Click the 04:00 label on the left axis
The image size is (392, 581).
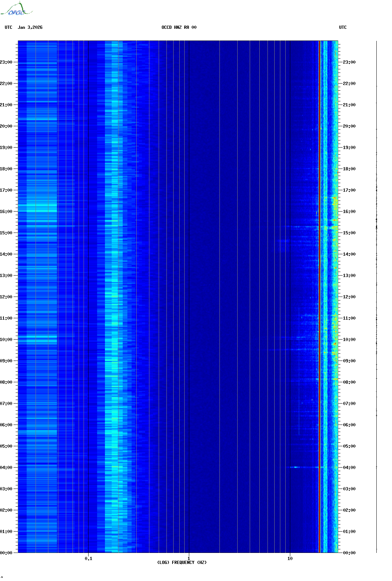pos(6,468)
